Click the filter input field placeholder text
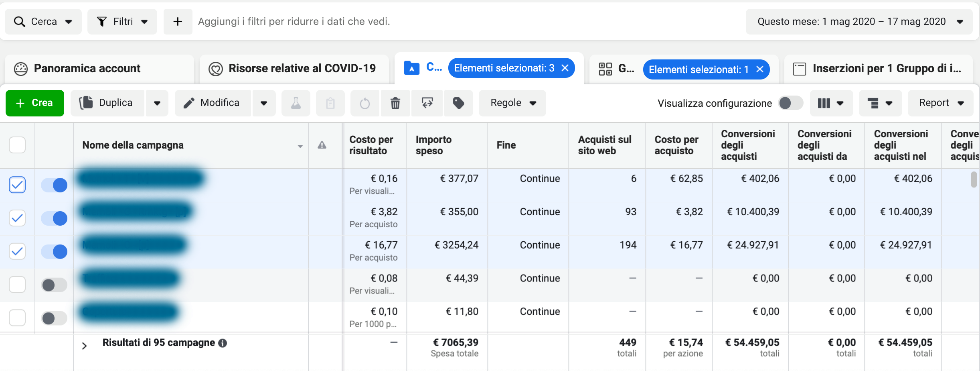 point(294,22)
